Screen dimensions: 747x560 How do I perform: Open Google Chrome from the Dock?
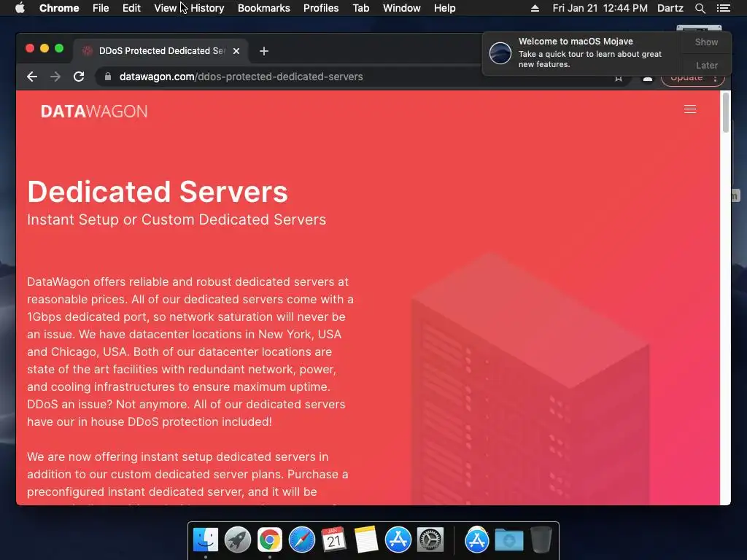pyautogui.click(x=270, y=540)
